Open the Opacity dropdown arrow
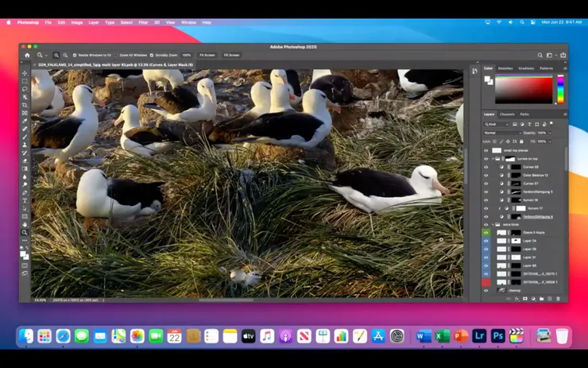This screenshot has height=368, width=588. tap(550, 133)
